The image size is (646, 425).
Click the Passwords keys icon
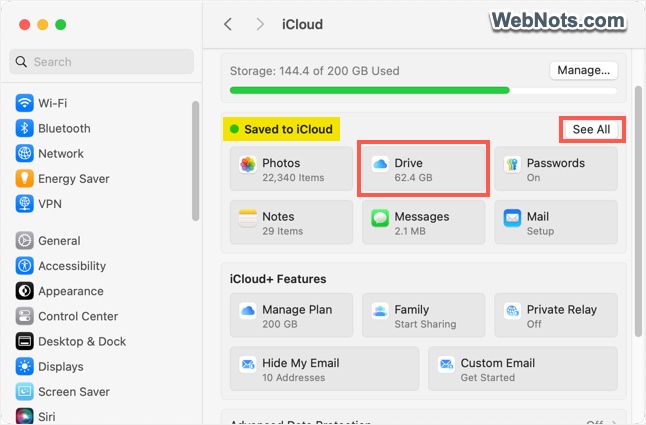512,165
